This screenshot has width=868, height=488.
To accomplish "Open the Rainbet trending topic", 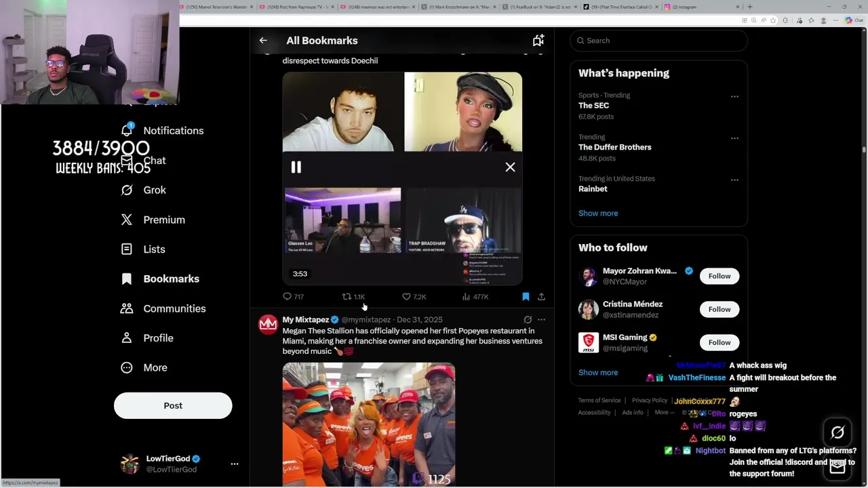I will click(593, 189).
